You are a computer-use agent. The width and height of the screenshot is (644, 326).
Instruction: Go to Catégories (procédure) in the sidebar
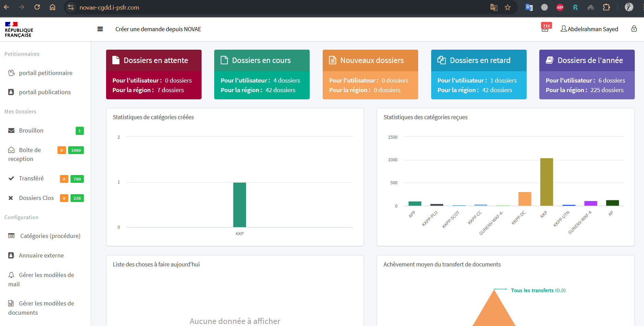[x=50, y=236]
